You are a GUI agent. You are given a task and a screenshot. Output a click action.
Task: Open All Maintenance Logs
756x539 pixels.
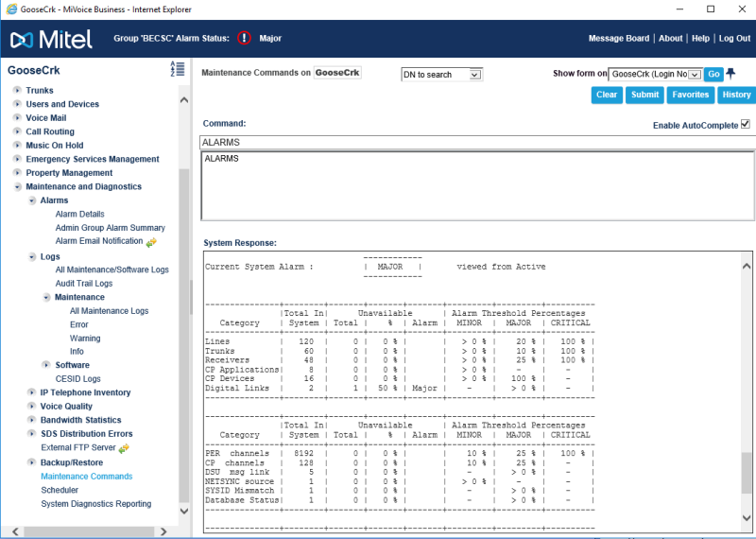pos(109,311)
